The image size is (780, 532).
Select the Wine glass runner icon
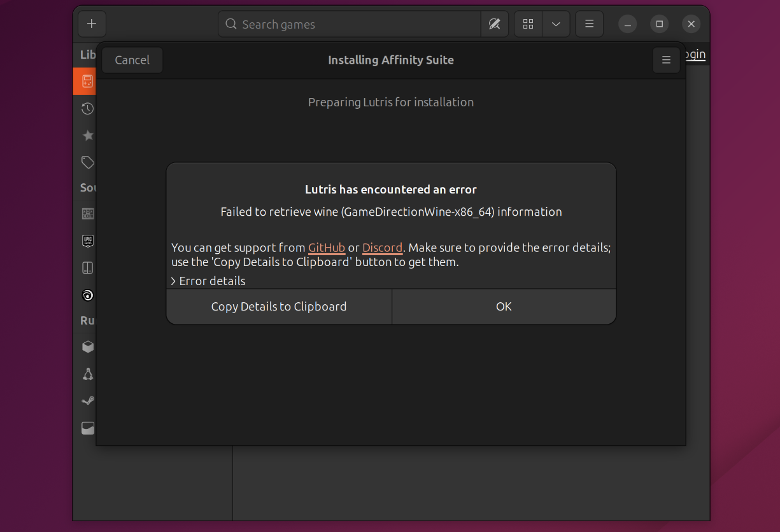coord(88,428)
